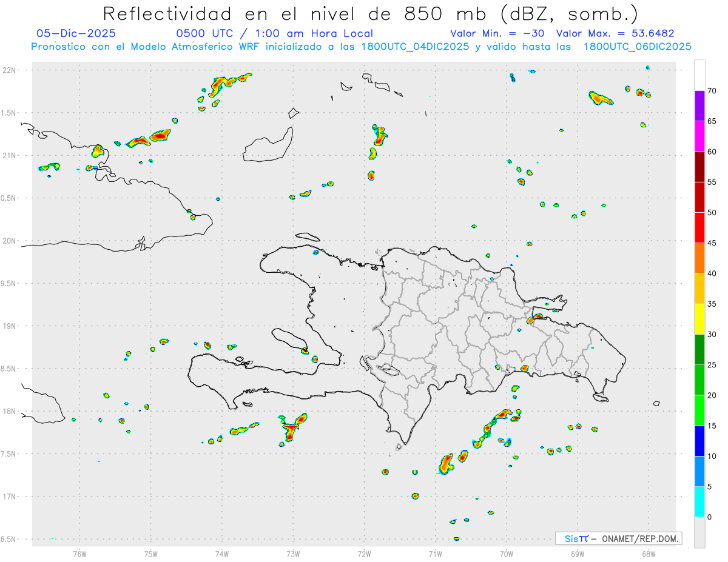Viewport: 728px width, 562px height.
Task: Select the 'Pronostico con el Modelo Atmosferico WRF' line
Action: click(x=361, y=47)
